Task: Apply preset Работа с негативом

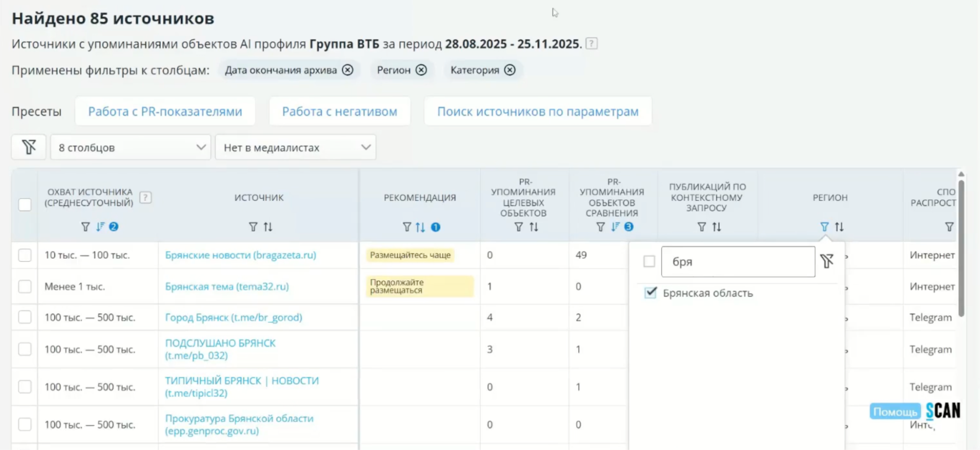Action: [x=339, y=111]
